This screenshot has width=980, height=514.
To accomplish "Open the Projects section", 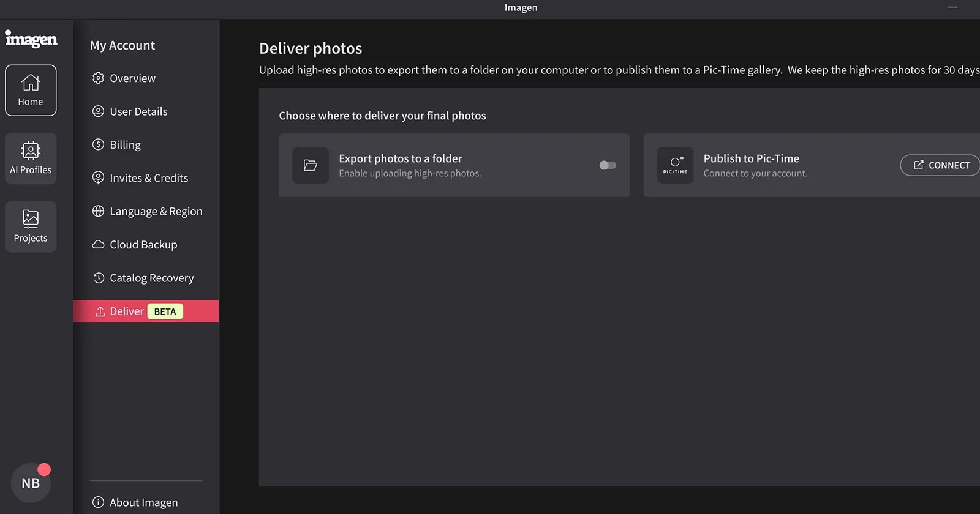I will 31,226.
